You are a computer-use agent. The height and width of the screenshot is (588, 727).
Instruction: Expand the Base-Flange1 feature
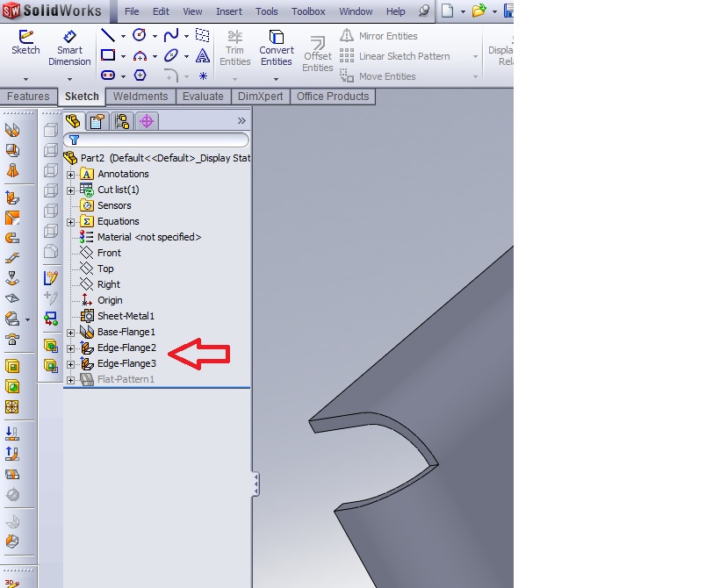coord(70,333)
